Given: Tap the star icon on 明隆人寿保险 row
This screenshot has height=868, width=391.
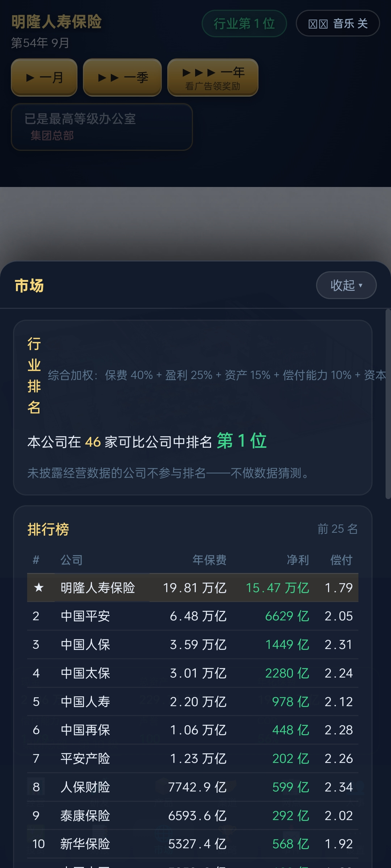Looking at the screenshot, I should 39,588.
